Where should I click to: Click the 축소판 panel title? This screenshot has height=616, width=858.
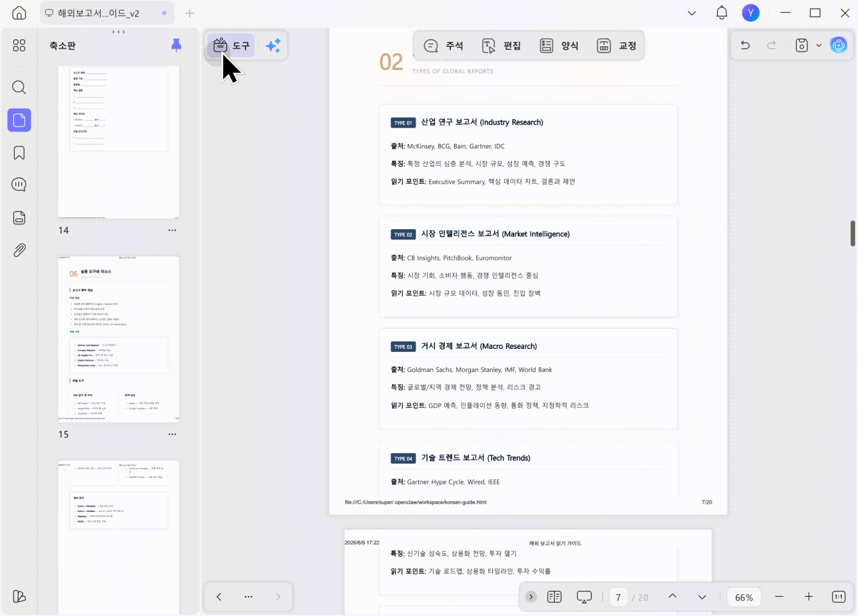63,45
